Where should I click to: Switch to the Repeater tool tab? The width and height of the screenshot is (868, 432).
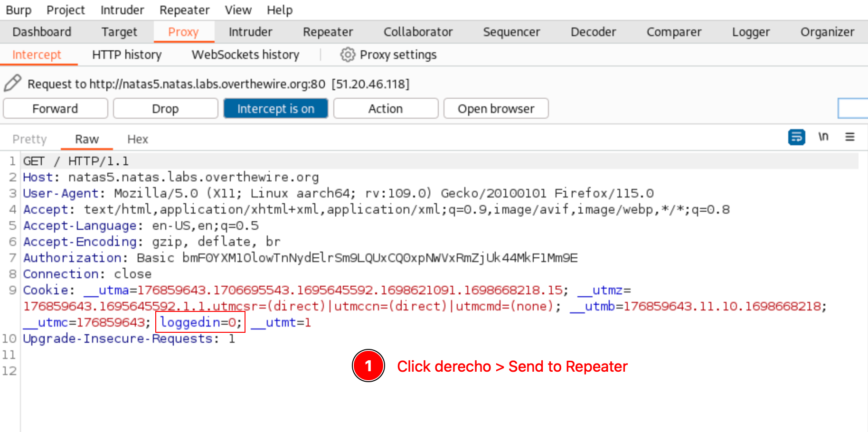[328, 32]
